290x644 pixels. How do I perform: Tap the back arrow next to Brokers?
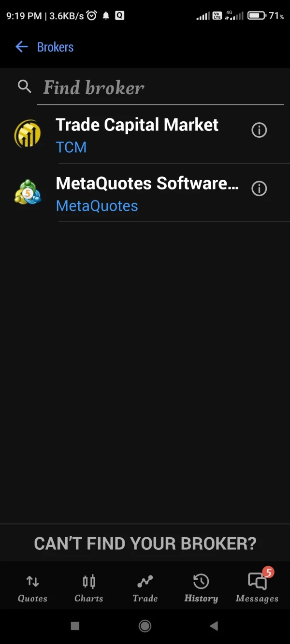point(22,47)
